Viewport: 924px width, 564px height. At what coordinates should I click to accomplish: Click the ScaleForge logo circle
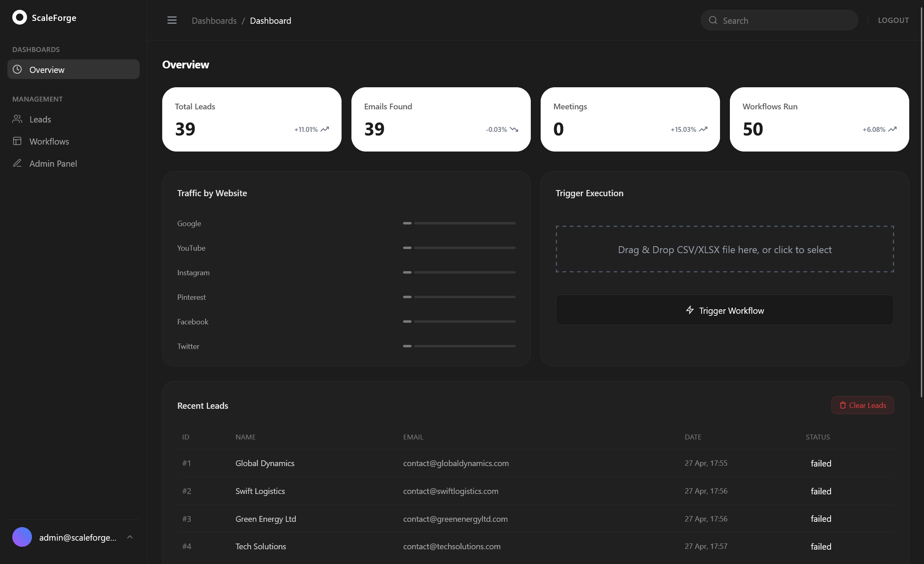coord(20,18)
